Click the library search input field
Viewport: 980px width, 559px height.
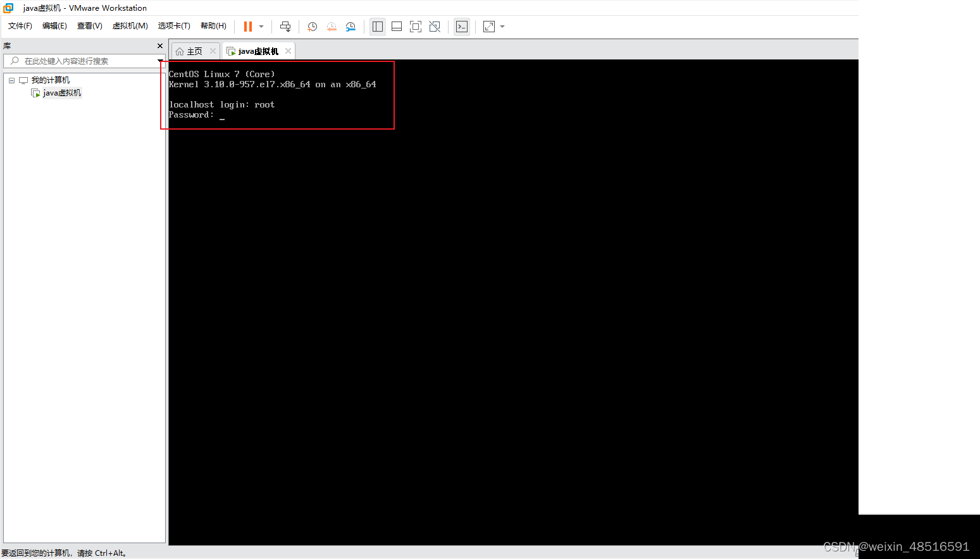(84, 61)
